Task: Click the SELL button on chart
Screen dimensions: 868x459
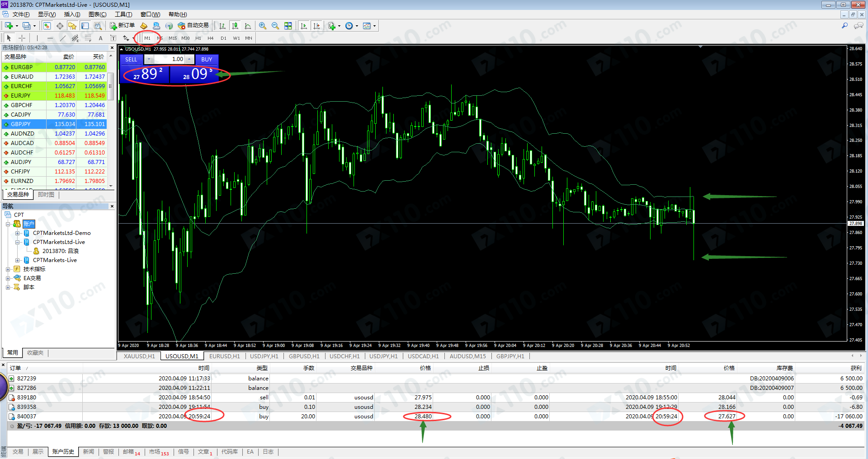Action: point(131,59)
